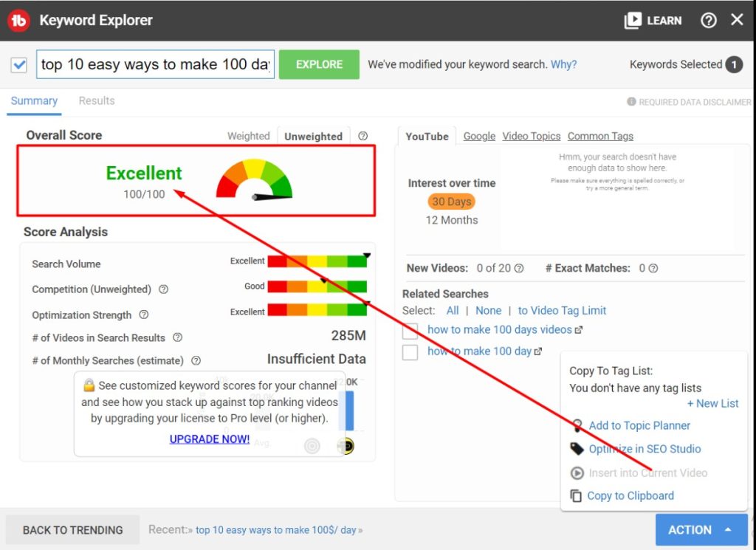
Task: Click the Required Data Disclaimer text
Action: pyautogui.click(x=695, y=102)
